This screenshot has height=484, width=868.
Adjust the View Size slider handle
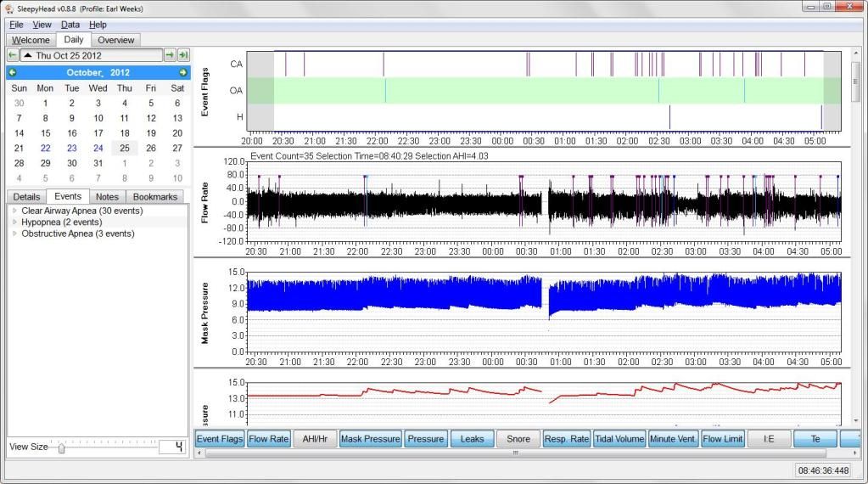pyautogui.click(x=61, y=448)
